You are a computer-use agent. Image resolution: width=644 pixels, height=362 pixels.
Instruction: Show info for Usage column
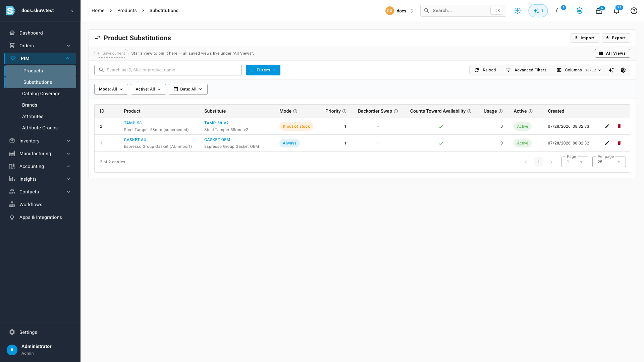[500, 111]
